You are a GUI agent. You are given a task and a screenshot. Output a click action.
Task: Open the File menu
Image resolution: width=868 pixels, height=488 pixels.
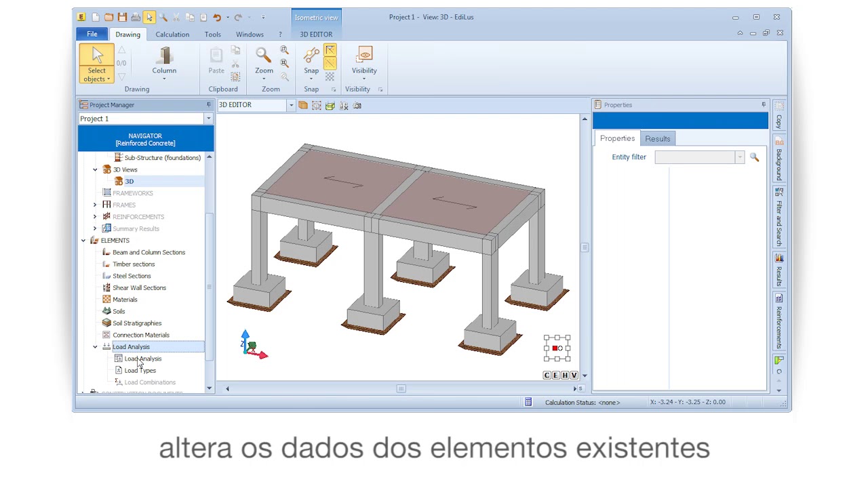click(92, 34)
